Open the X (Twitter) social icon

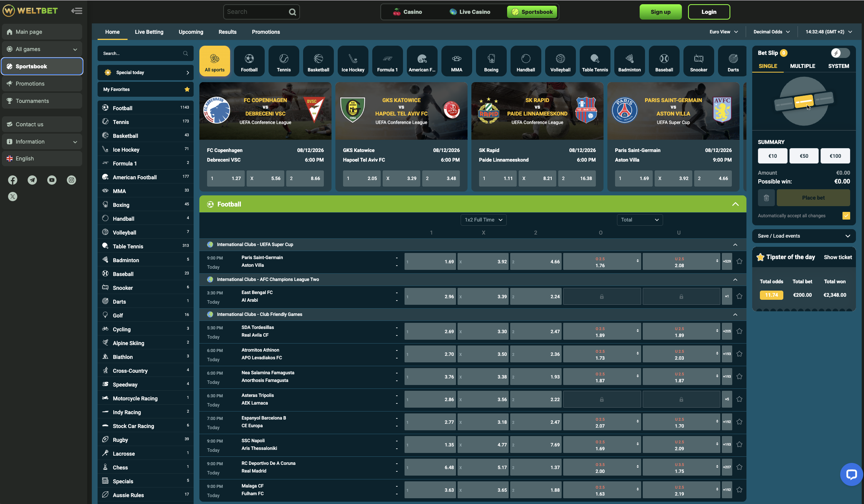[13, 197]
